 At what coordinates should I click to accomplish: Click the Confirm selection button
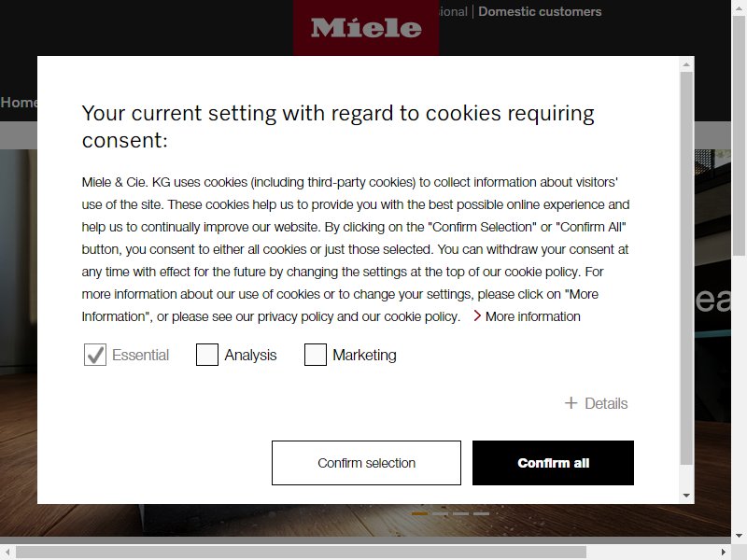366,463
